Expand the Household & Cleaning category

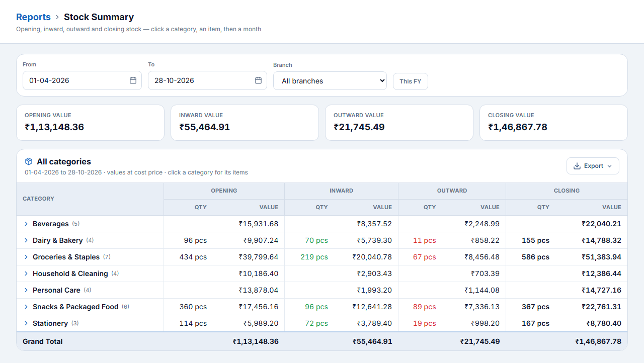pos(26,274)
